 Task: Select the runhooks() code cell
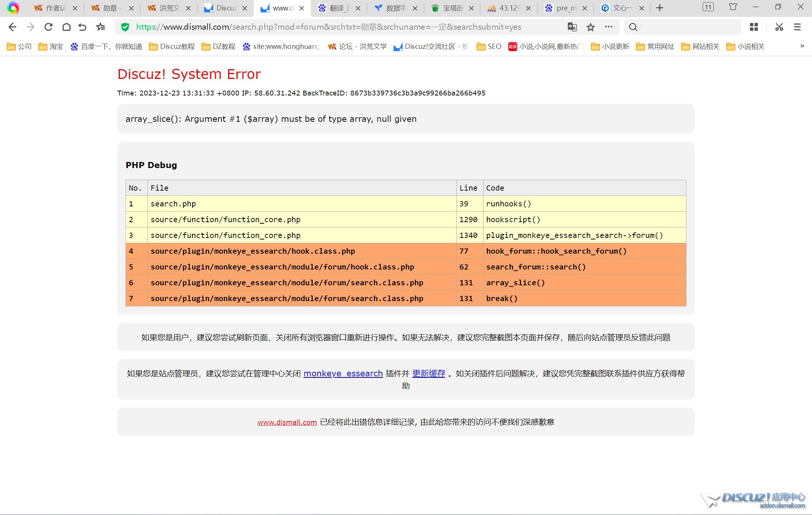(584, 204)
